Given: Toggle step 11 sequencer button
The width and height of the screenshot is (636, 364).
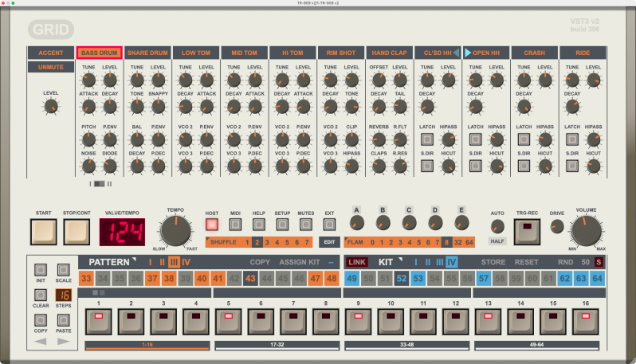Looking at the screenshot, I should pyautogui.click(x=423, y=322).
